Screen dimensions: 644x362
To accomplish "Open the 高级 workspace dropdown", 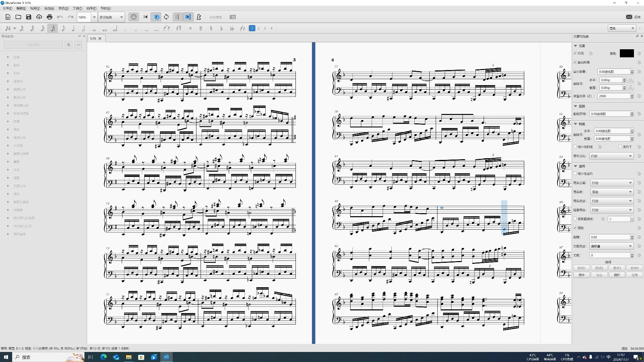I will (622, 28).
